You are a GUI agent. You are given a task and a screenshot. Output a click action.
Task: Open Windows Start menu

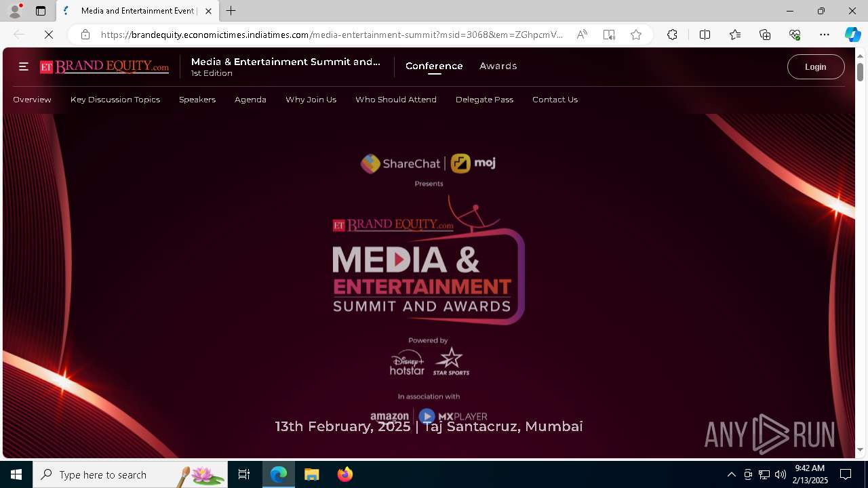click(x=16, y=474)
